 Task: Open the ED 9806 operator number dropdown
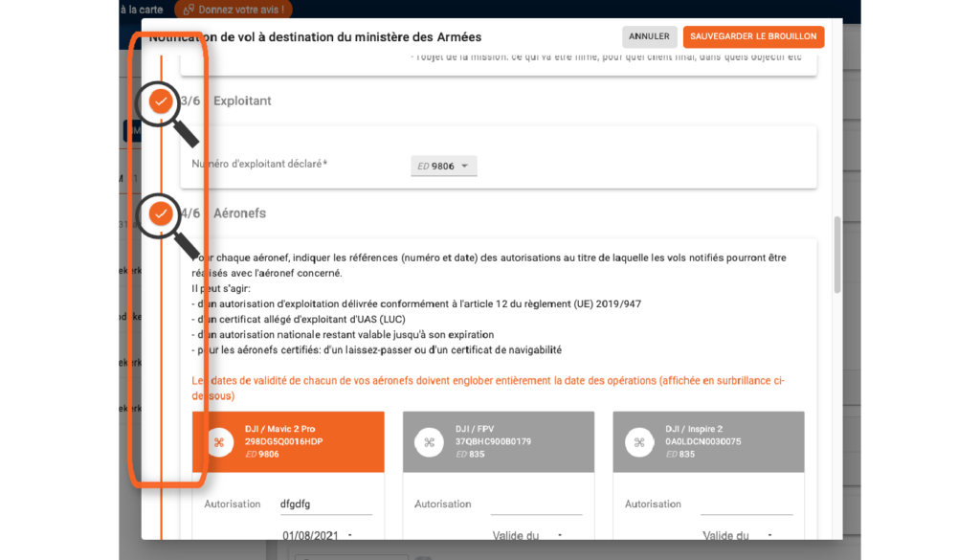click(x=443, y=166)
